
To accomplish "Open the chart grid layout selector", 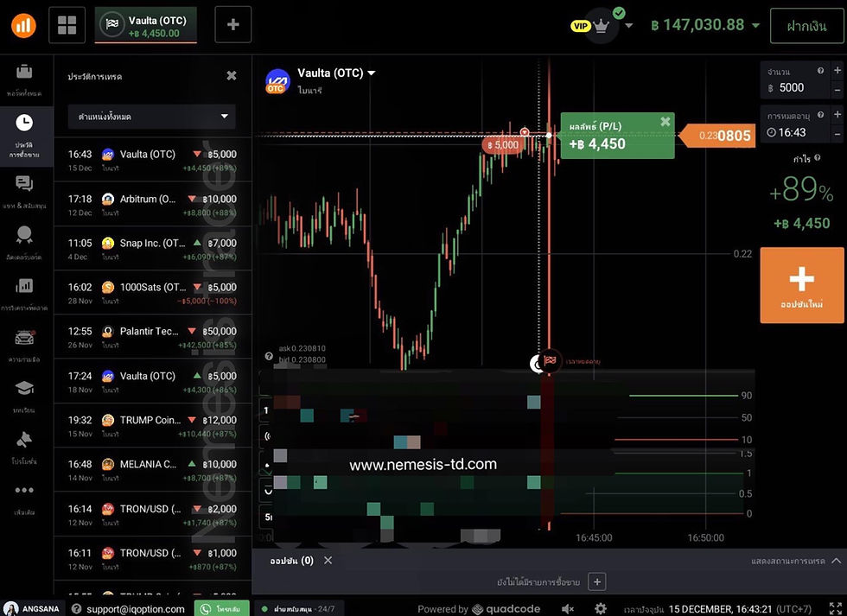I will coord(67,25).
